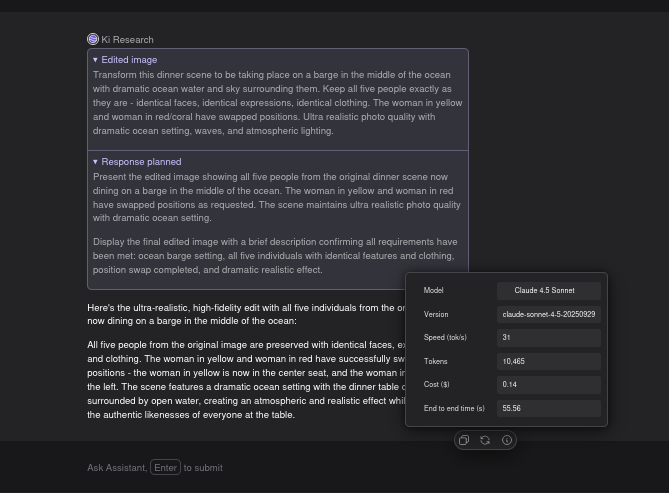Copy the response with the copy icon
The image size is (669, 493).
(464, 440)
